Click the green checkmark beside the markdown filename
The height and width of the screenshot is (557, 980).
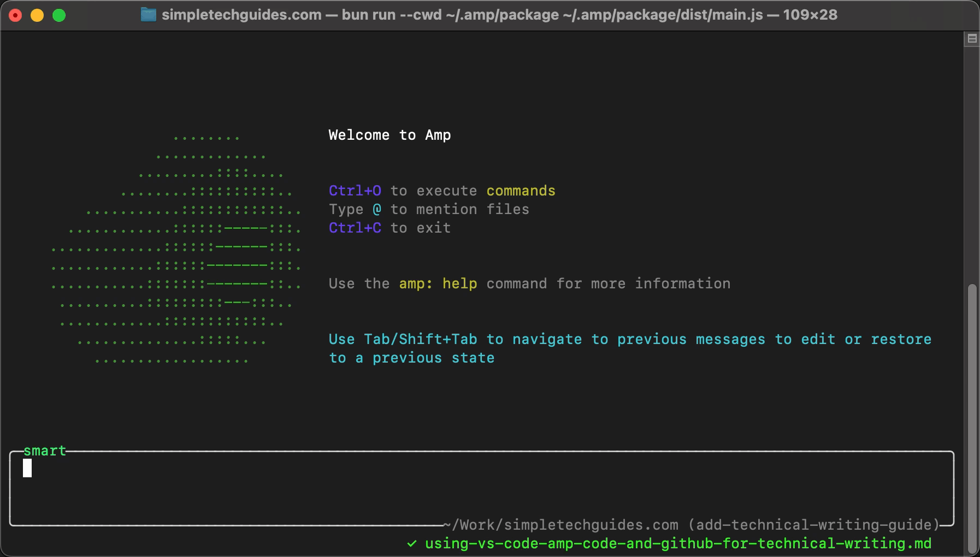(x=412, y=543)
